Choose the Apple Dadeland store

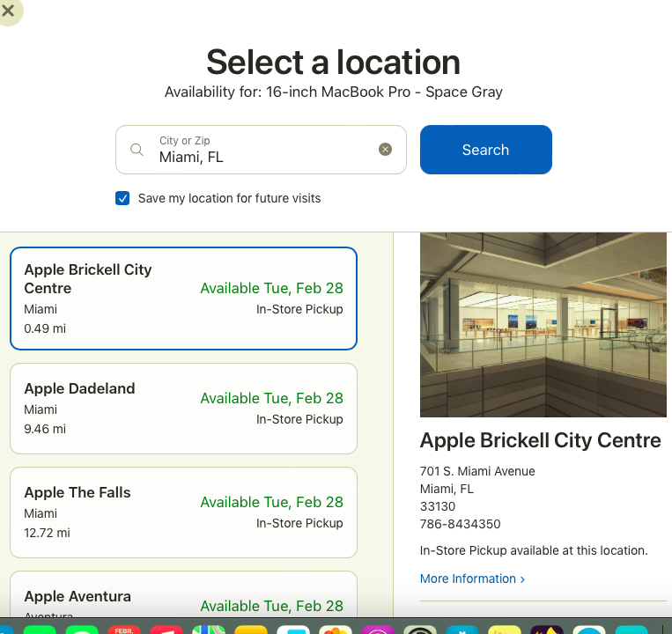point(183,409)
